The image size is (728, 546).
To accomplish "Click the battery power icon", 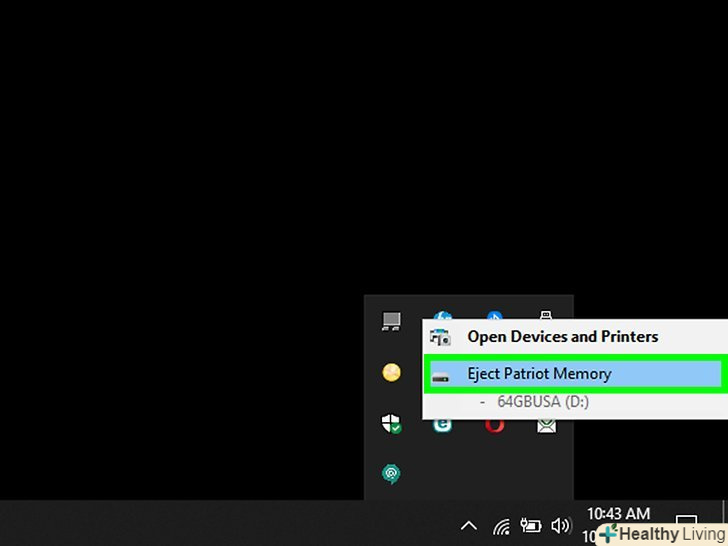I will coord(531,526).
